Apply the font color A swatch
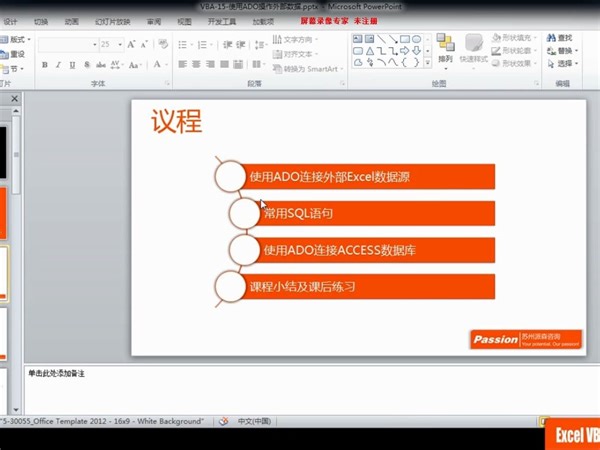 click(x=157, y=64)
